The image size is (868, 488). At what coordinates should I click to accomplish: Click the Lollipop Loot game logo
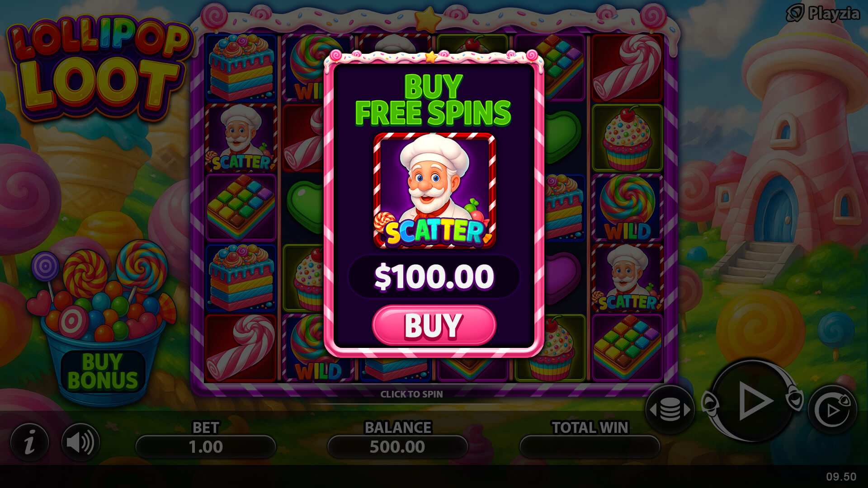pyautogui.click(x=99, y=68)
